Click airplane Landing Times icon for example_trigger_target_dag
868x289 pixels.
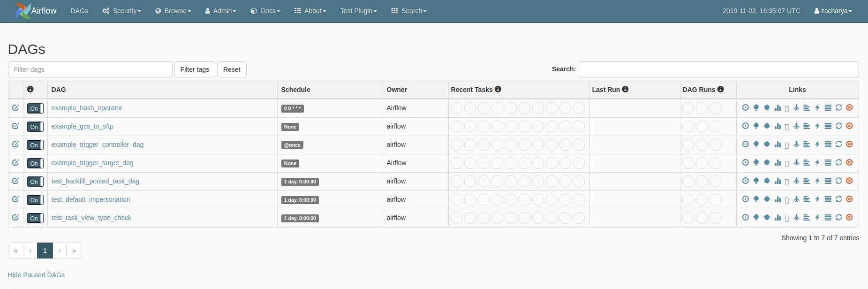[x=796, y=163]
